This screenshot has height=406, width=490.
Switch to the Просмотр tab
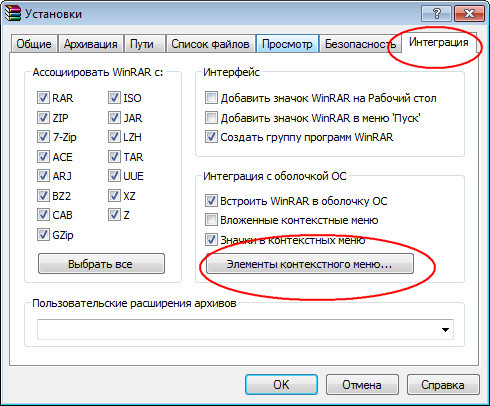287,44
